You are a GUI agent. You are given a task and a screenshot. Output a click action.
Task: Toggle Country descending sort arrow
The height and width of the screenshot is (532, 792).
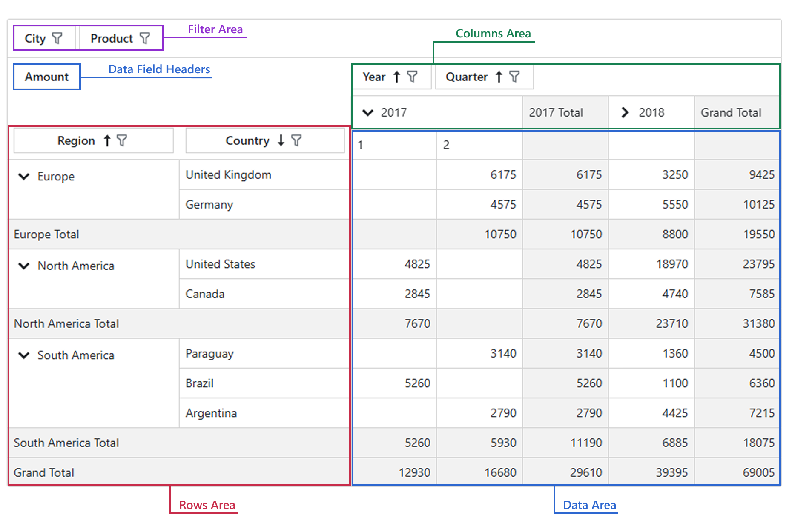click(x=281, y=140)
